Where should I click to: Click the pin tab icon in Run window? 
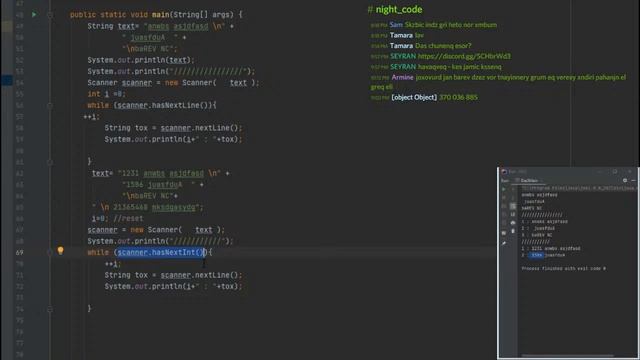click(x=504, y=243)
